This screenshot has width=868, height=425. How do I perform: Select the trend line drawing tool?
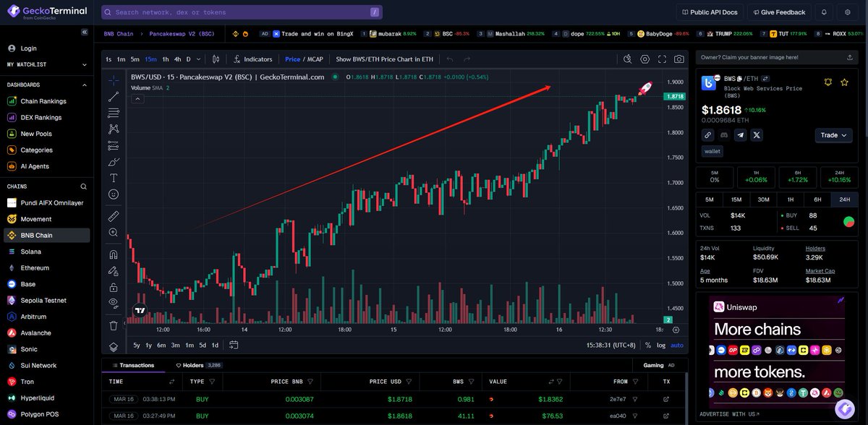point(114,96)
